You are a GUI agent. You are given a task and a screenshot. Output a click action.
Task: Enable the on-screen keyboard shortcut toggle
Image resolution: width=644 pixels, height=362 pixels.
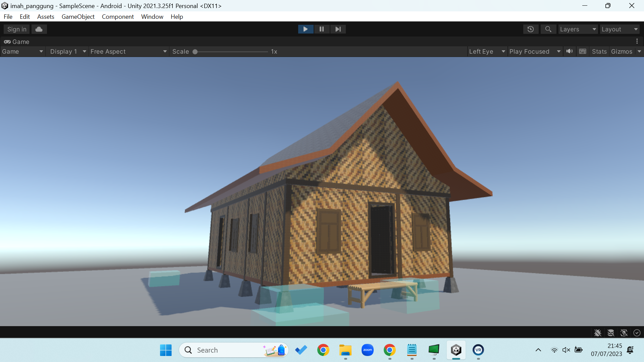click(x=583, y=51)
